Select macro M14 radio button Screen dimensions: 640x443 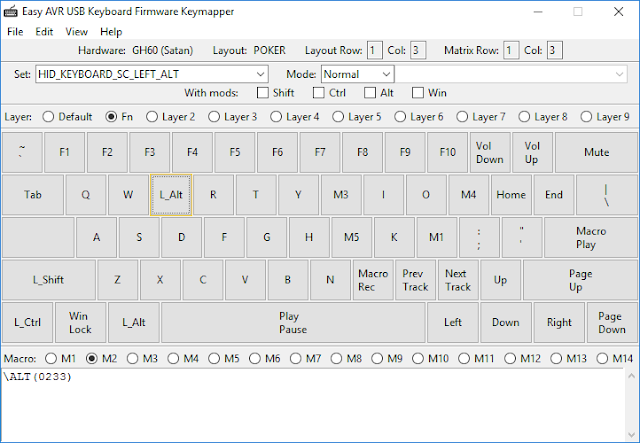pos(602,358)
